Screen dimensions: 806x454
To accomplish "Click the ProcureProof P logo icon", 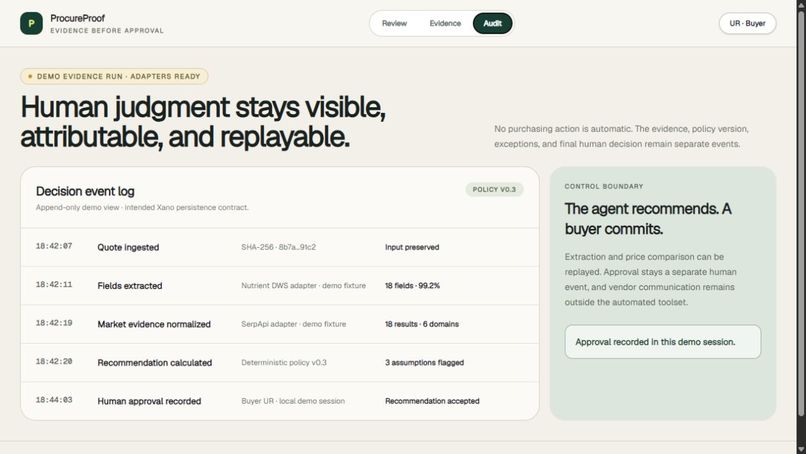I will point(31,23).
